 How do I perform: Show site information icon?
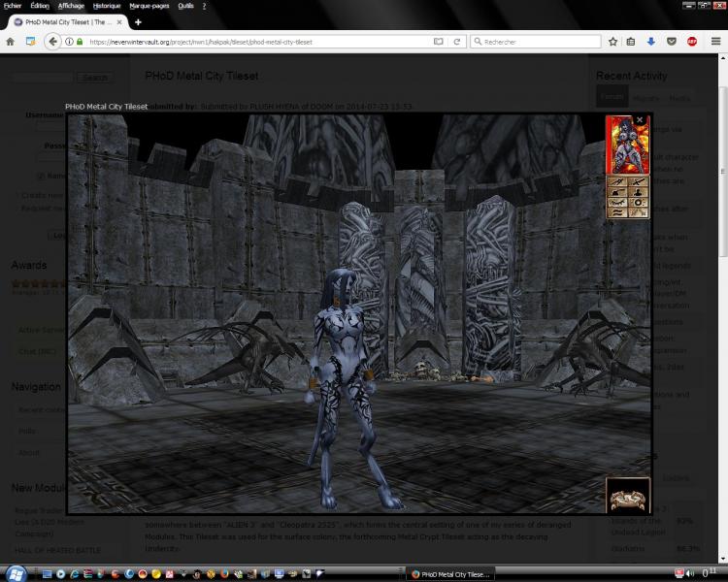click(69, 42)
